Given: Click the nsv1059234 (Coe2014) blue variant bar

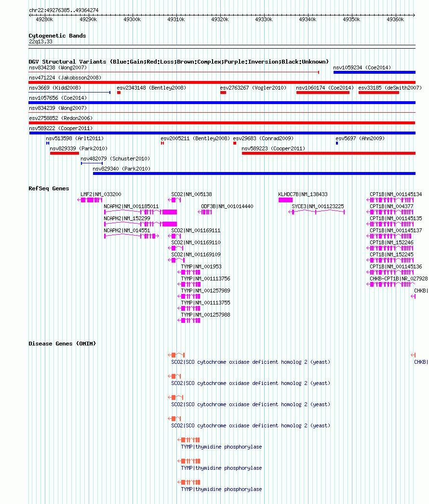Looking at the screenshot, I should click(x=375, y=72).
